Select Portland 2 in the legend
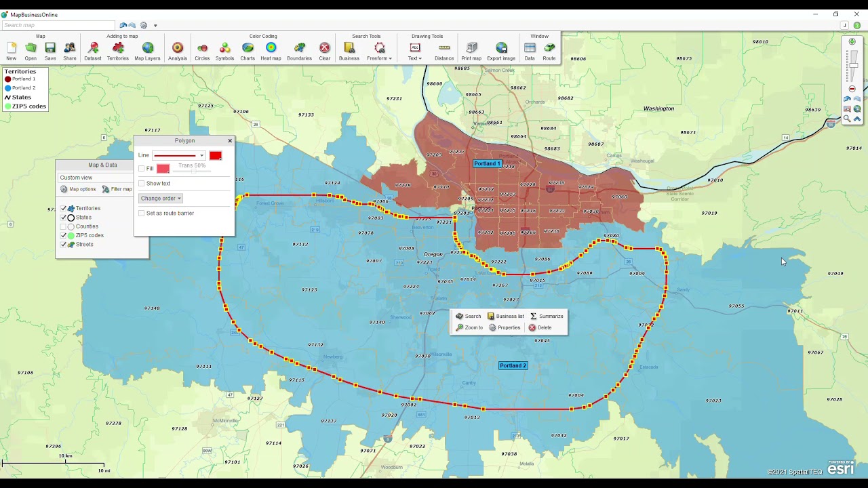Viewport: 868px width, 488px height. point(20,88)
